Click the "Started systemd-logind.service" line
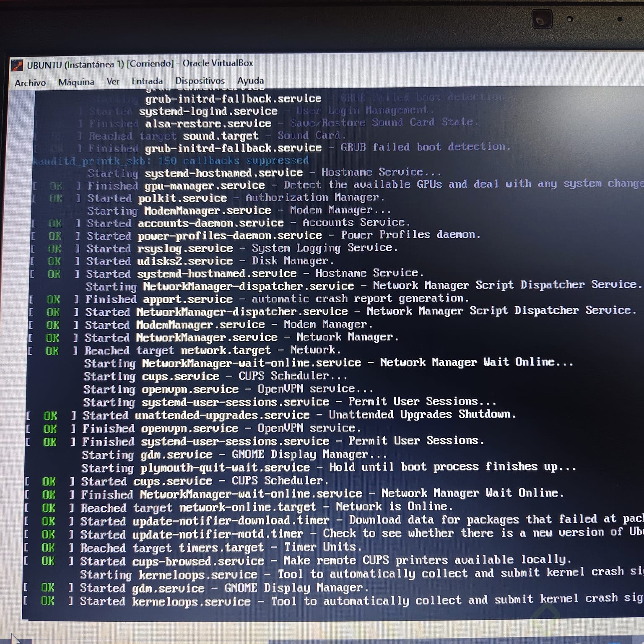The image size is (644, 644). pyautogui.click(x=235, y=111)
